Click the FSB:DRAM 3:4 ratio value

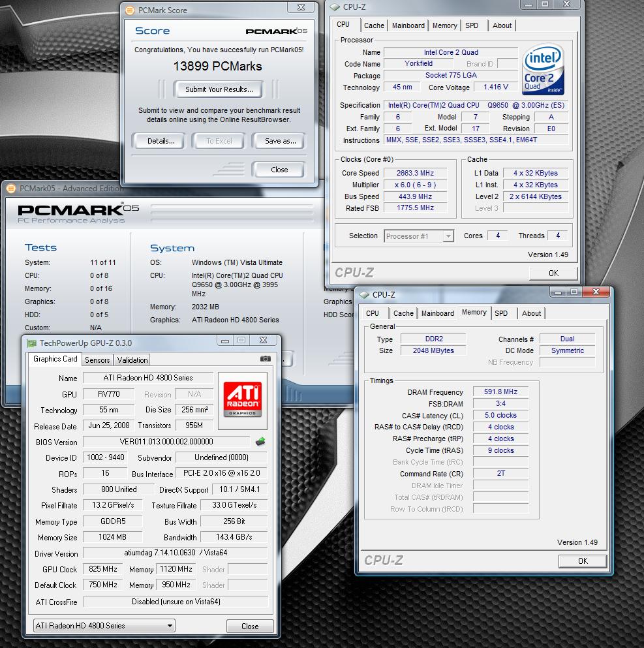[x=500, y=404]
